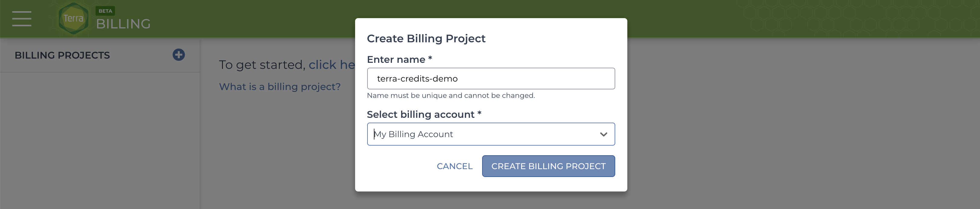980x209 pixels.
Task: Click the BETA badge in header
Action: pyautogui.click(x=105, y=11)
